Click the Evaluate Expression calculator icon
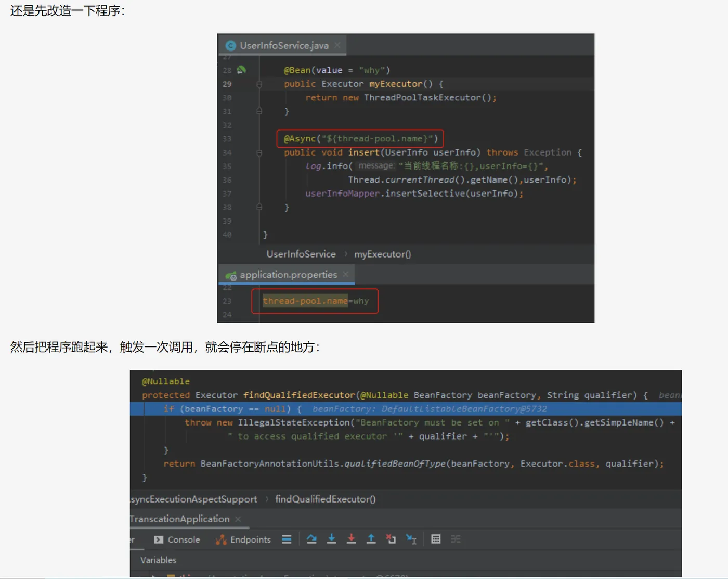728x579 pixels. tap(436, 539)
